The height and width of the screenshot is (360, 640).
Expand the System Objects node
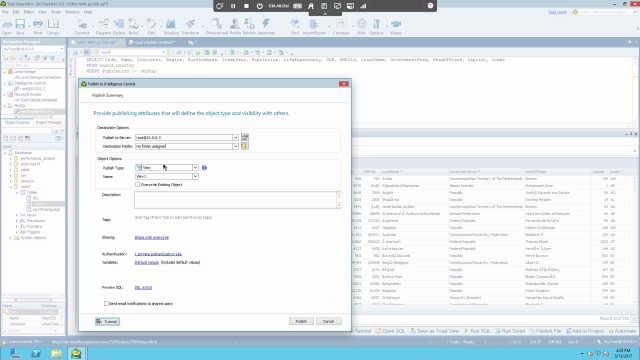point(11,238)
